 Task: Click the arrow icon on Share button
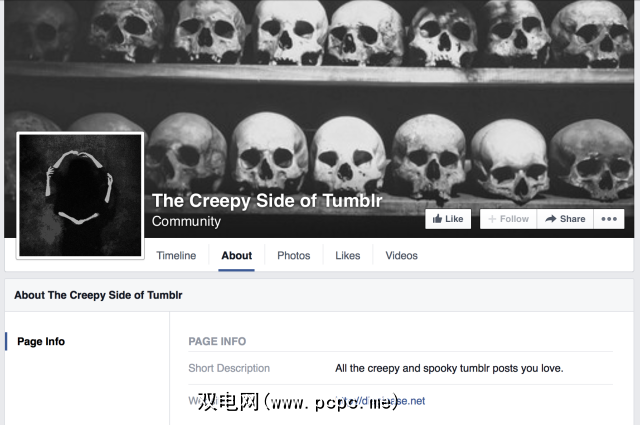(551, 219)
